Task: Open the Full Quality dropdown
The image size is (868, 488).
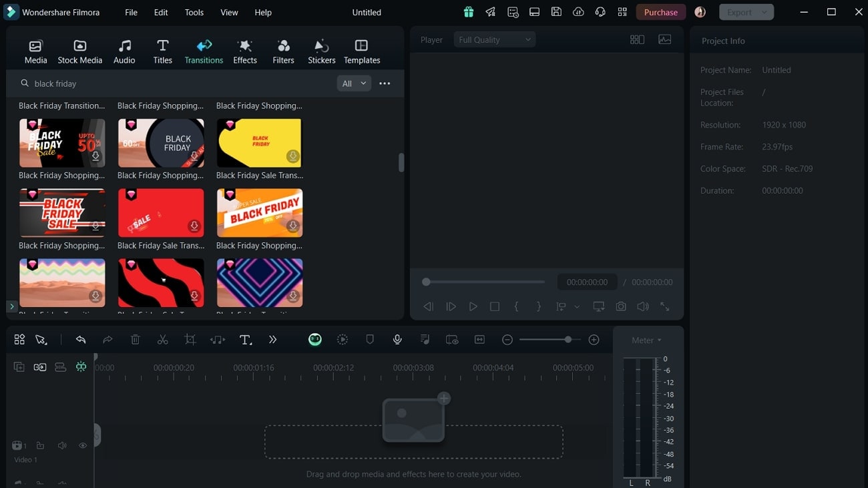Action: (x=495, y=40)
